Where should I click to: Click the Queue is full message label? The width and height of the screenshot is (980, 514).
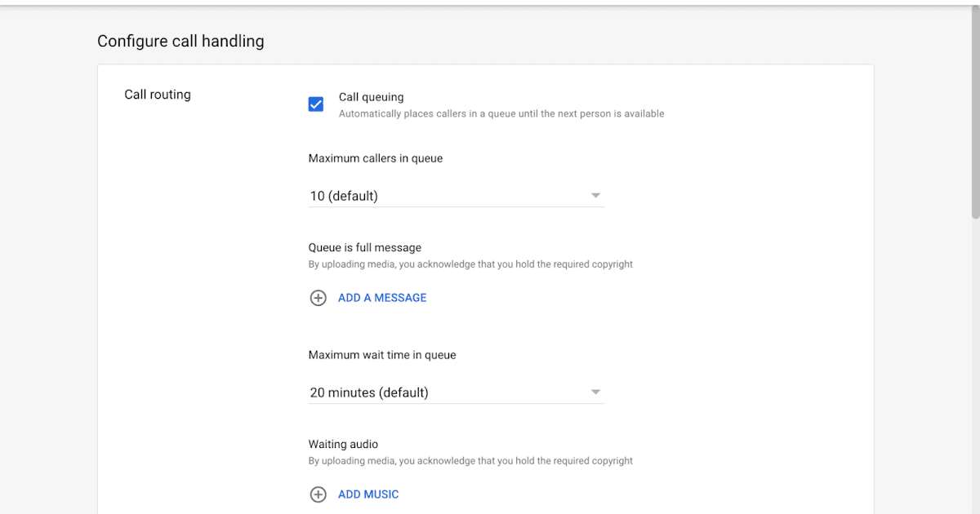pos(364,247)
